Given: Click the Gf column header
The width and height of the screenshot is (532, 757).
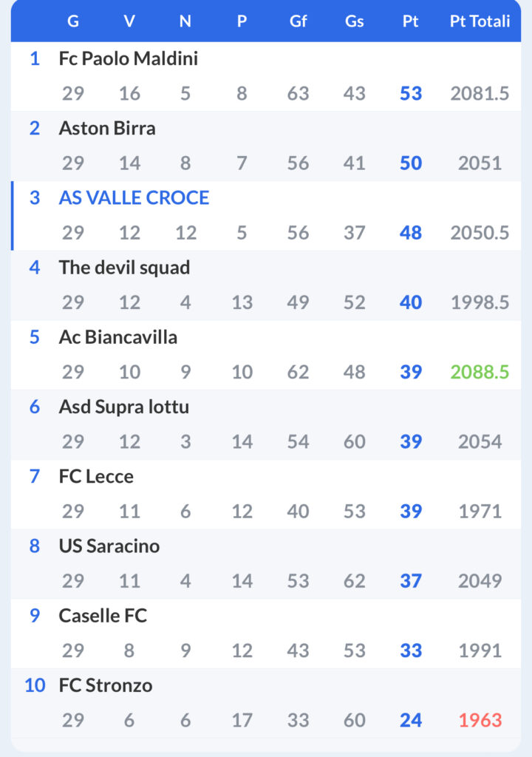Looking at the screenshot, I should 298,21.
